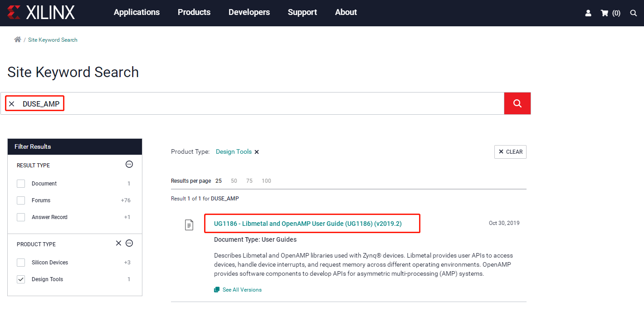This screenshot has width=644, height=317.
Task: Check the Forums checkbox
Action: (x=21, y=200)
